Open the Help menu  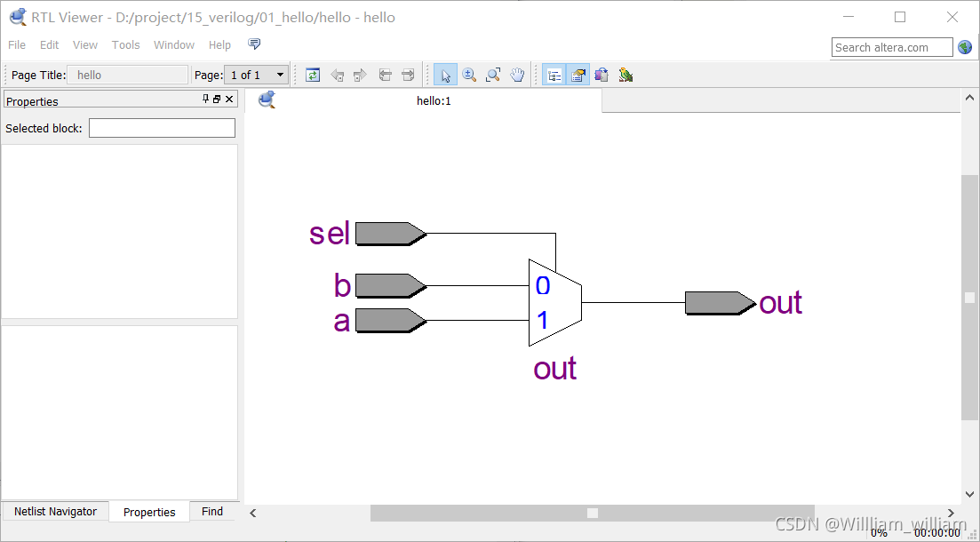pos(219,45)
